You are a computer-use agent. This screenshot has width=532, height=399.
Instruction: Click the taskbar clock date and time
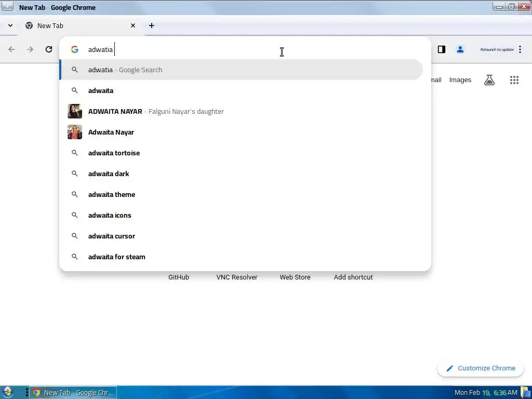point(486,393)
